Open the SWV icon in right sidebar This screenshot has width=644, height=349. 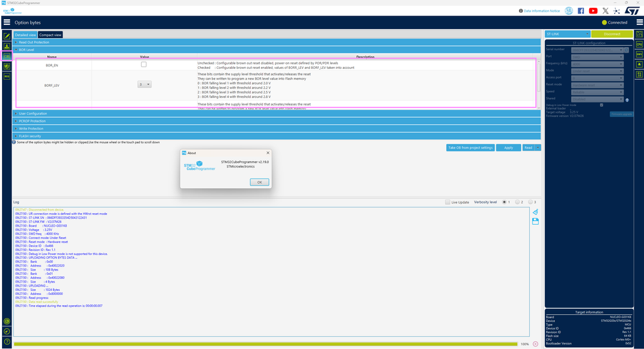click(x=639, y=54)
